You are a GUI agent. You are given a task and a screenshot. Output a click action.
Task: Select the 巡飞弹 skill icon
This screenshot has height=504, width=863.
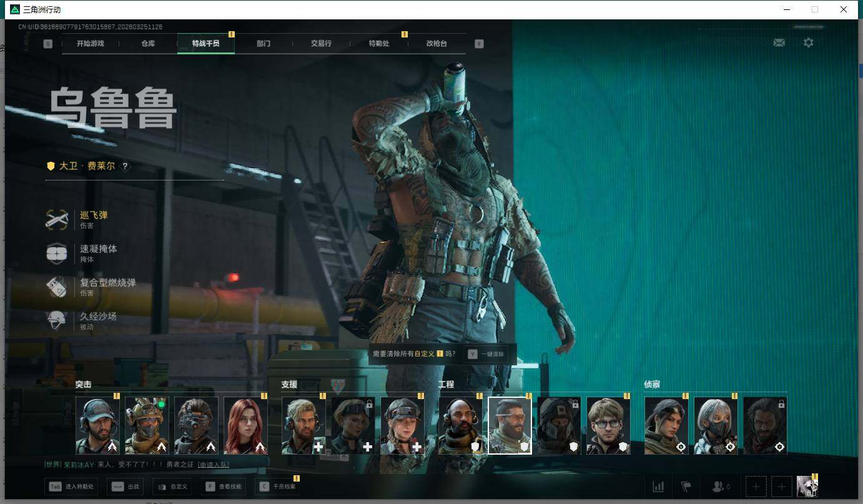tap(57, 219)
